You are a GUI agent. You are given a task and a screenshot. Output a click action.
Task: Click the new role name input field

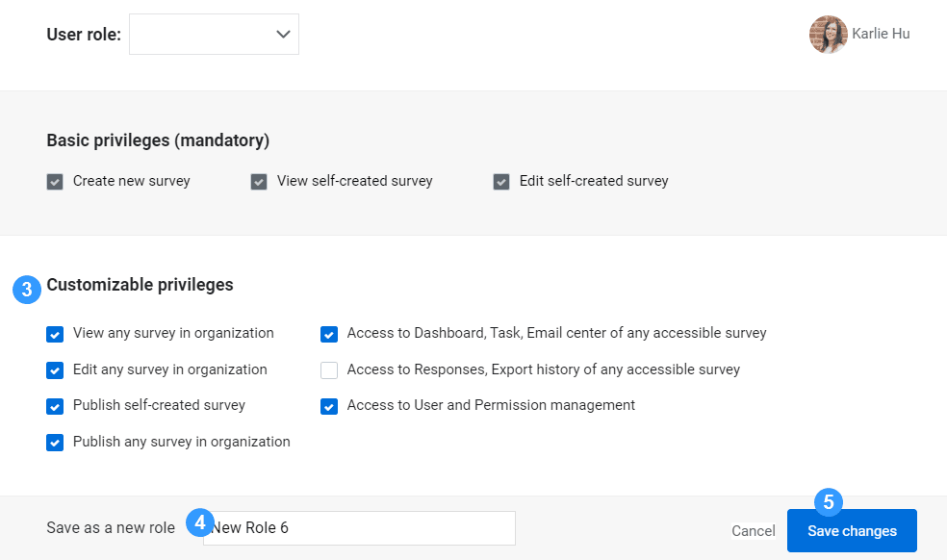point(359,528)
